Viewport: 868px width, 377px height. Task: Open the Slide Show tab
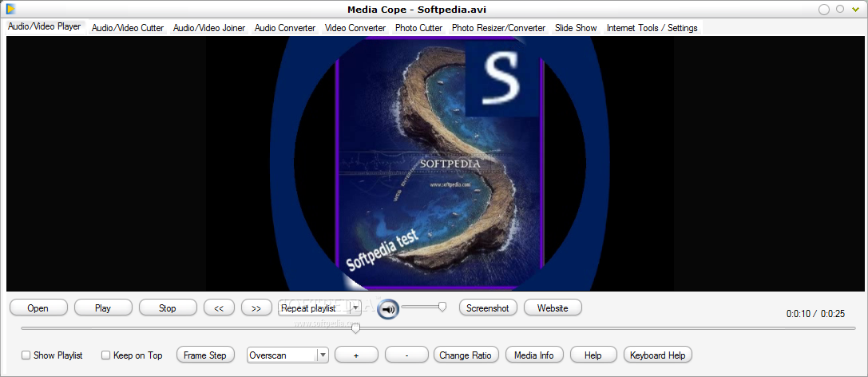pyautogui.click(x=576, y=28)
